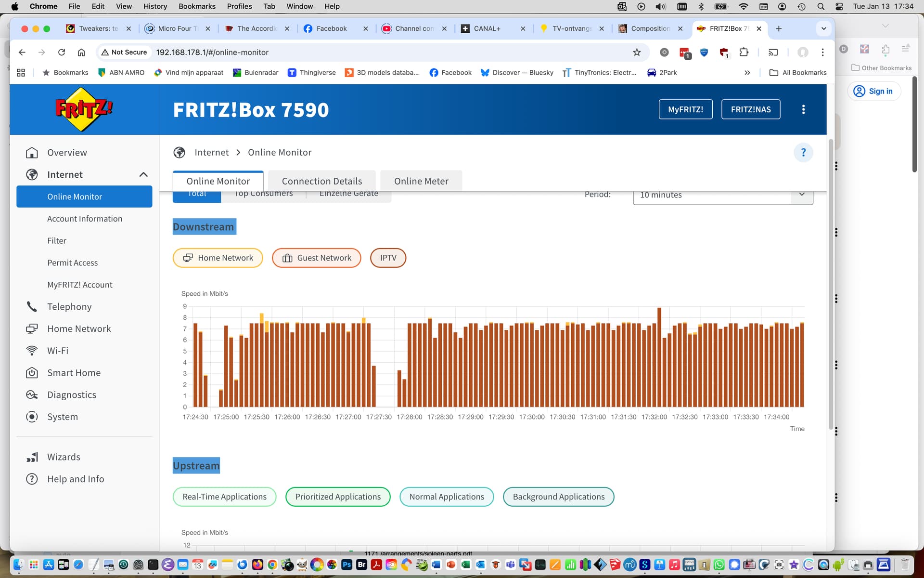Open the three-dot menu in FRITZ!Box header
Viewport: 924px width, 578px height.
tap(803, 109)
